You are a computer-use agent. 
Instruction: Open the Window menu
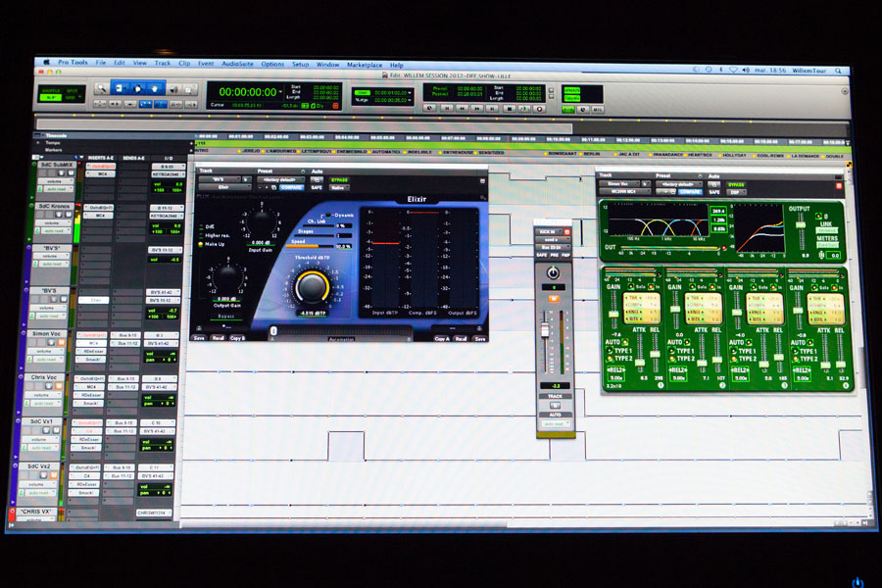(327, 65)
